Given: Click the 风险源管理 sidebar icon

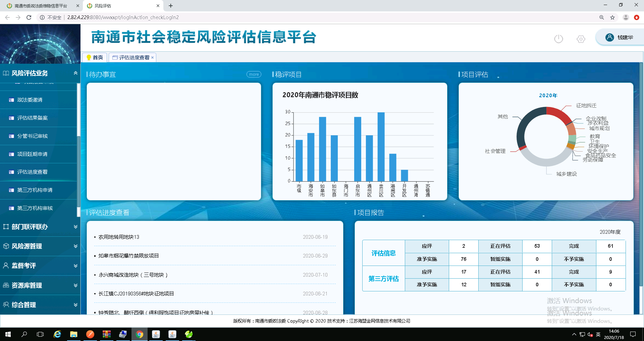Looking at the screenshot, I should (5, 246).
